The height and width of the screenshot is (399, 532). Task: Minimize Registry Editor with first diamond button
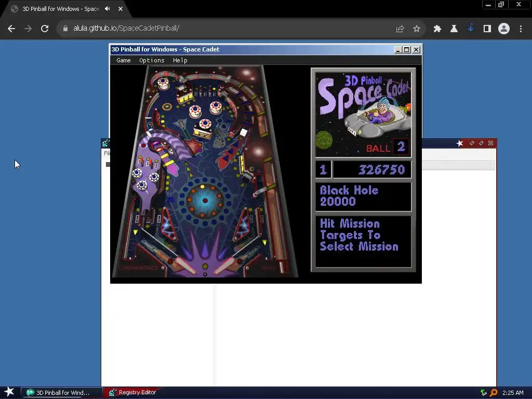(472, 143)
